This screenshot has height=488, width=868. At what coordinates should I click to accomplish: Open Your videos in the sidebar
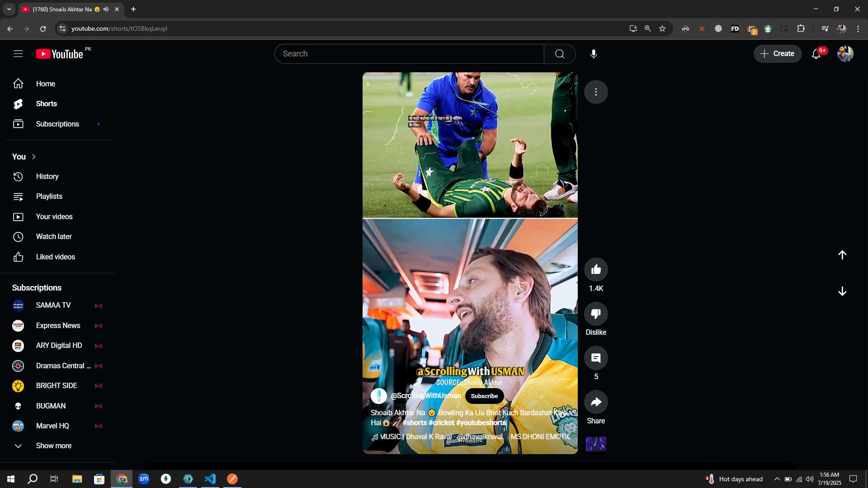click(x=57, y=216)
